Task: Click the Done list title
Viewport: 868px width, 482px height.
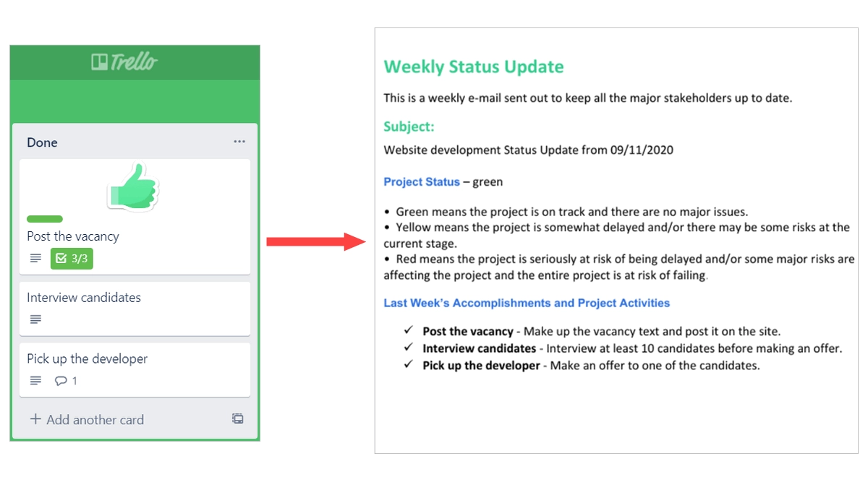Action: pos(42,142)
